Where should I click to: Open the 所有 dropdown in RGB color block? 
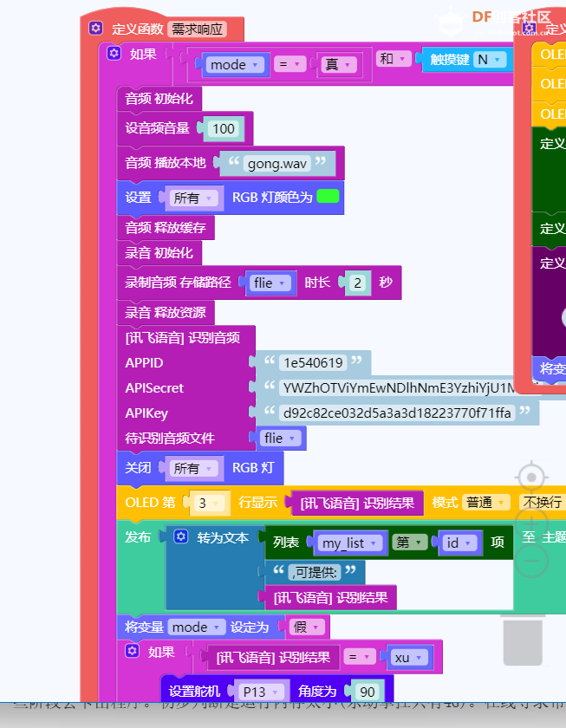(192, 198)
